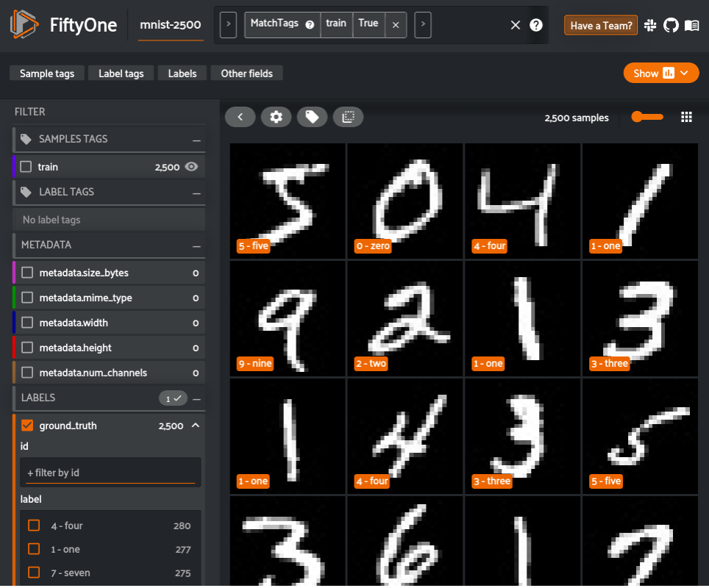Click the tag samples icon in the toolbar

pyautogui.click(x=312, y=116)
